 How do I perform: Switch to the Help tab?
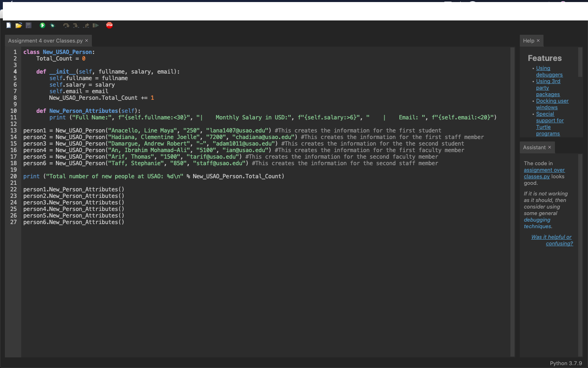coord(529,40)
